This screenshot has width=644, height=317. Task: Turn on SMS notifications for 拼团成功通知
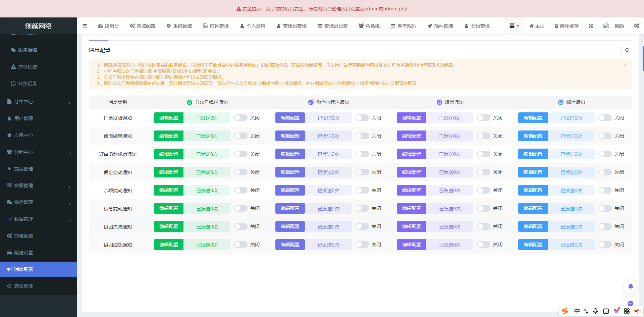click(483, 245)
